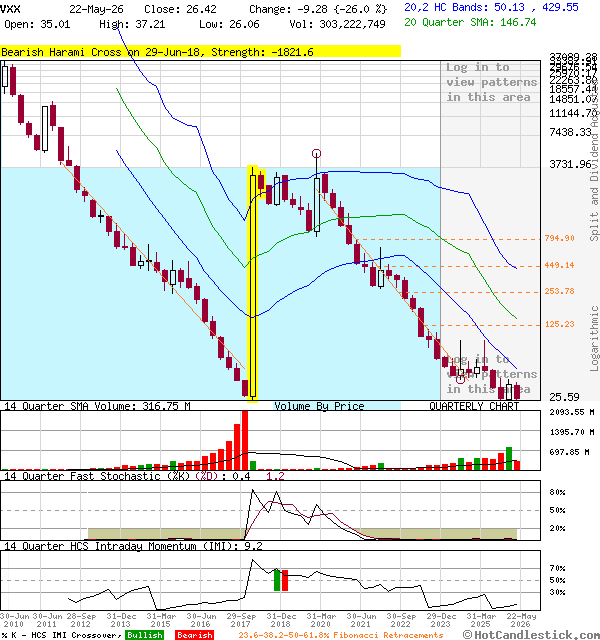Screen dimensions: 600x640
Task: Click the 253.78 Fibonacci level label
Action: [559, 291]
